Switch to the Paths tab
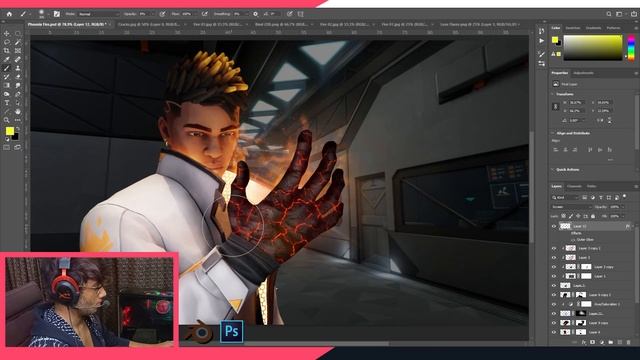The image size is (640, 360). [x=591, y=186]
